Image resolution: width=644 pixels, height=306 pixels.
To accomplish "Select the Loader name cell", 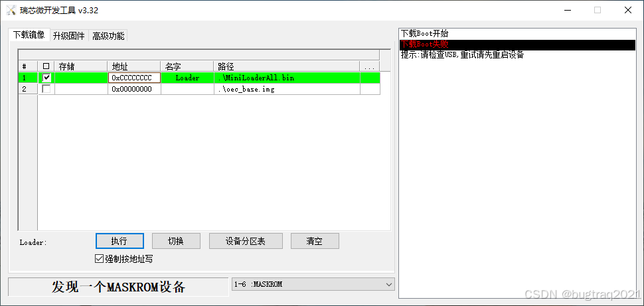I will coord(187,78).
